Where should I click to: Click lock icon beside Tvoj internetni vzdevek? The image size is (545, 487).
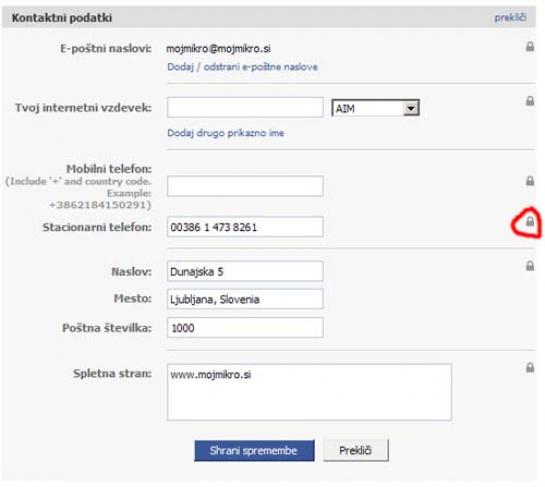(530, 101)
